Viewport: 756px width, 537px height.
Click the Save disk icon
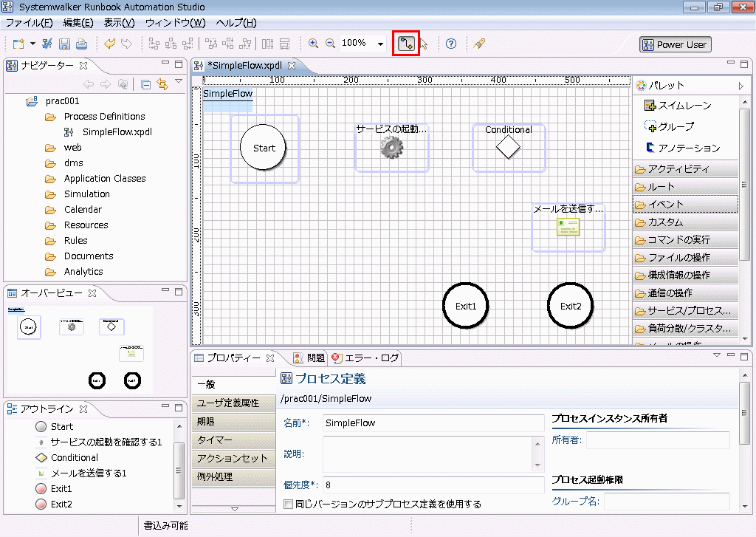pyautogui.click(x=64, y=44)
